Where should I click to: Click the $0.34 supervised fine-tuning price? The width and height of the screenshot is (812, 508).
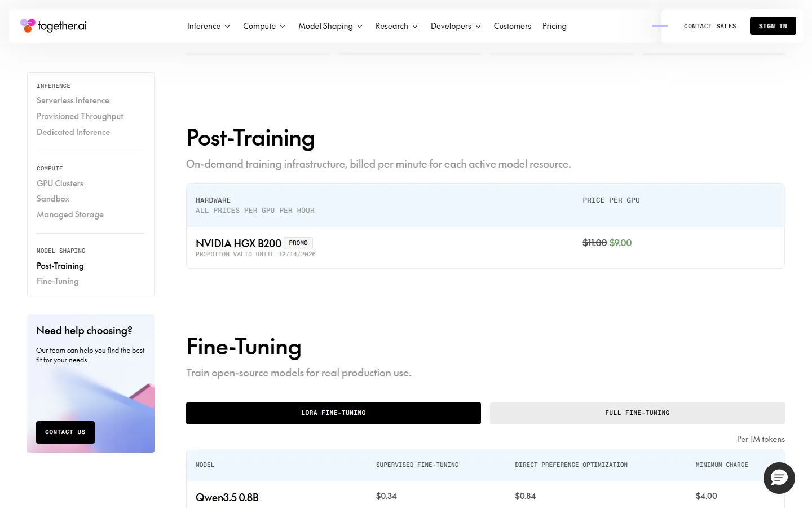[386, 496]
